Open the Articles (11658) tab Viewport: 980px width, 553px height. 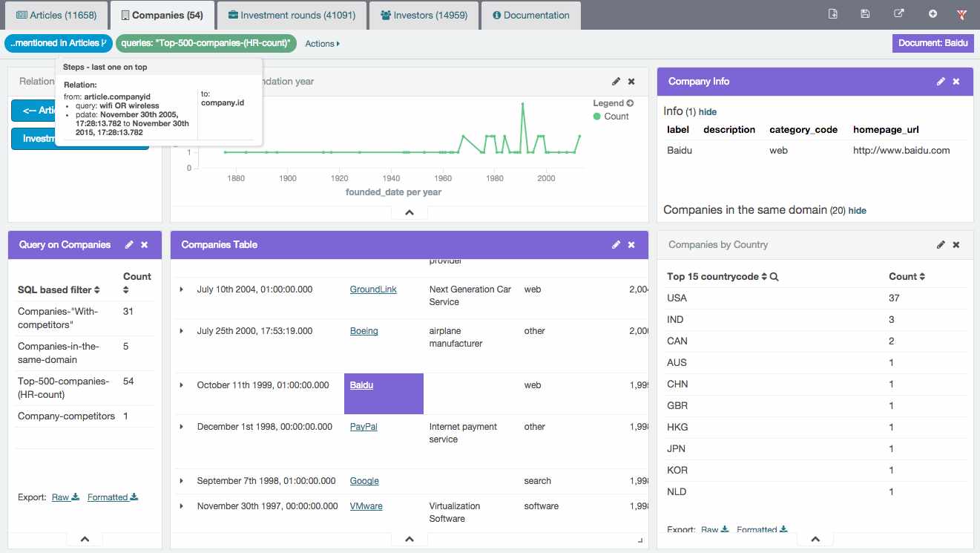(57, 15)
